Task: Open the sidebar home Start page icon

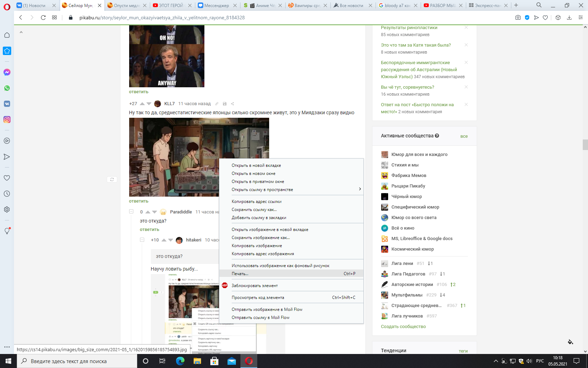Action: point(7,35)
